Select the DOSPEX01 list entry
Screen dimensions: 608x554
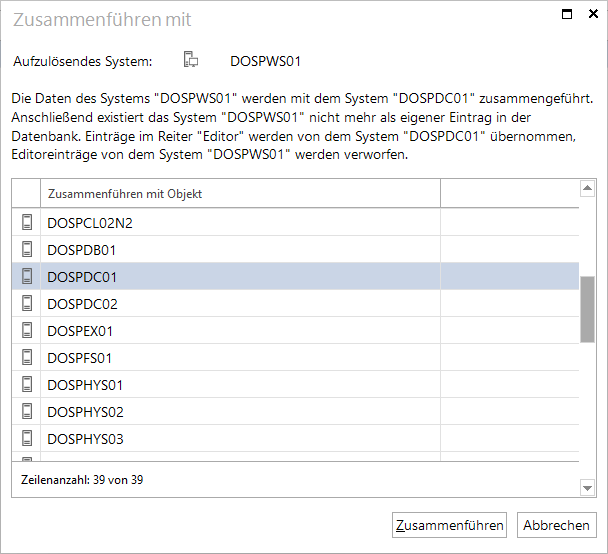pyautogui.click(x=295, y=330)
